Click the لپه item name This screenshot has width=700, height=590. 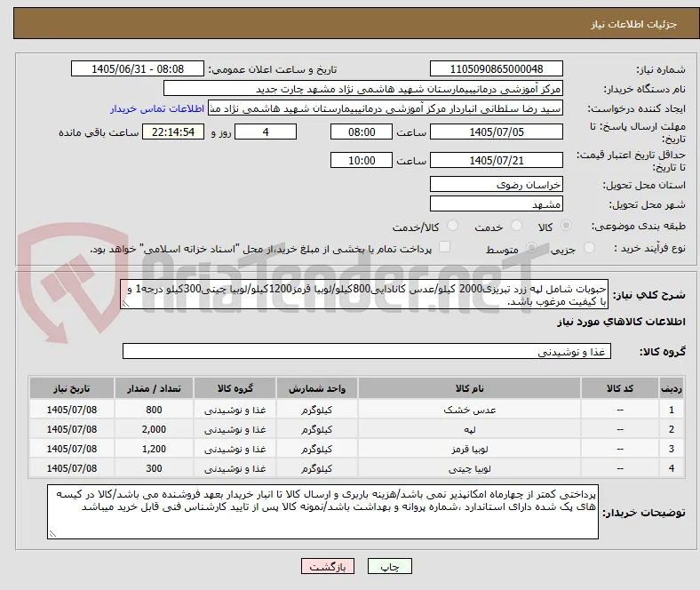tap(470, 430)
